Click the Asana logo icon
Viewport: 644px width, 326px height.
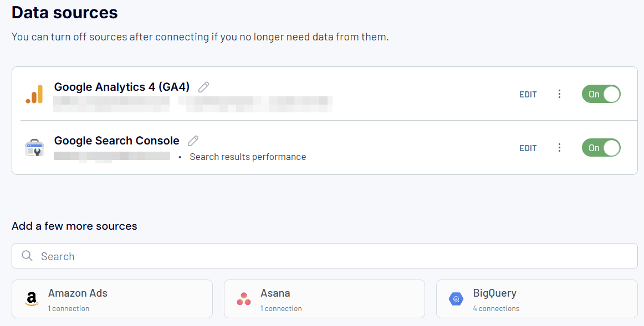tap(244, 299)
